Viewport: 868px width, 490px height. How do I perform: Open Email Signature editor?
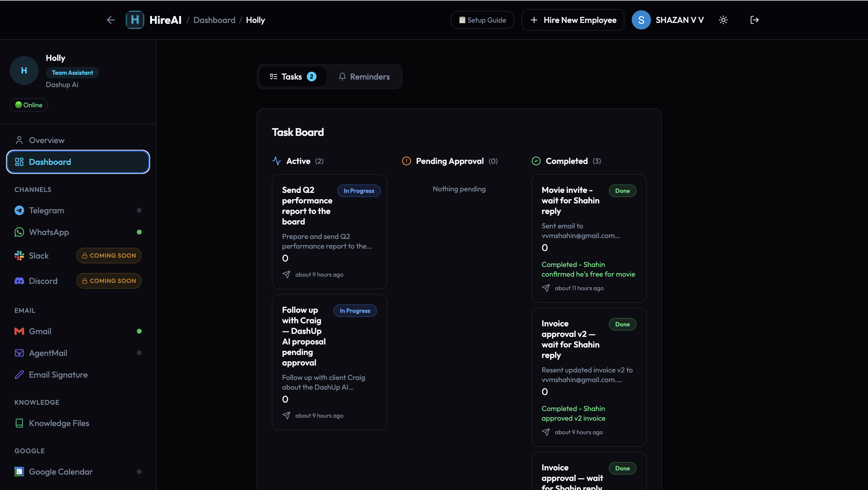tap(58, 375)
